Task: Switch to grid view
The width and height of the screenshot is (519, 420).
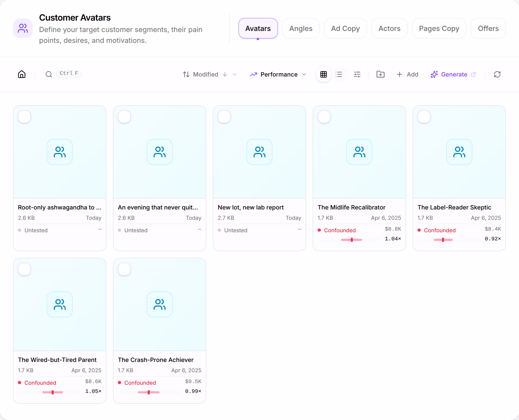Action: (x=324, y=74)
